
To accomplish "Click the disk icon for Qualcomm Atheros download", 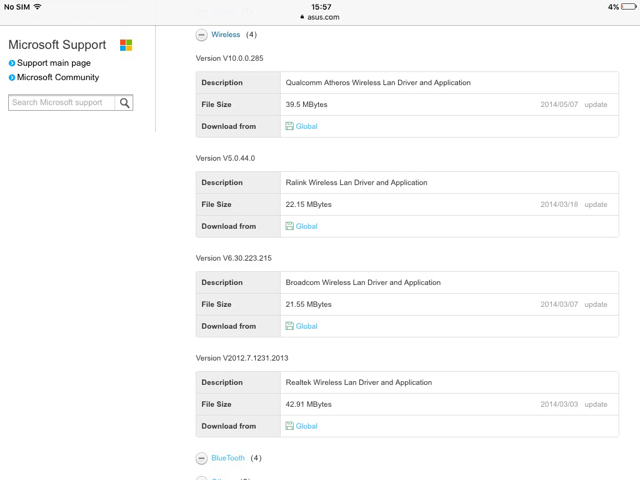I will pyautogui.click(x=289, y=126).
